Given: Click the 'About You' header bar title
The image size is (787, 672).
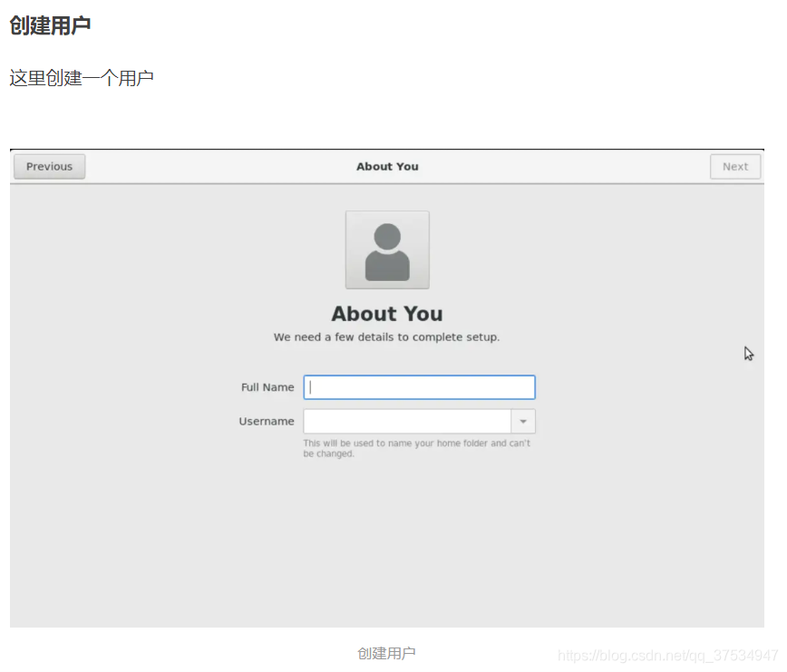Looking at the screenshot, I should pos(387,167).
